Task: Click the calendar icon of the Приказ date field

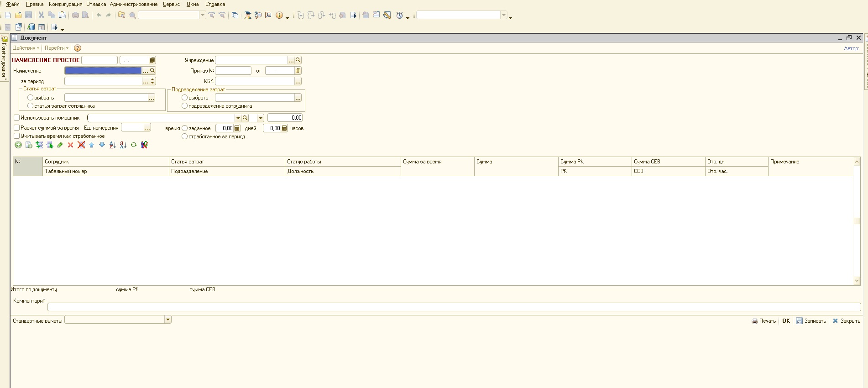Action: point(298,71)
